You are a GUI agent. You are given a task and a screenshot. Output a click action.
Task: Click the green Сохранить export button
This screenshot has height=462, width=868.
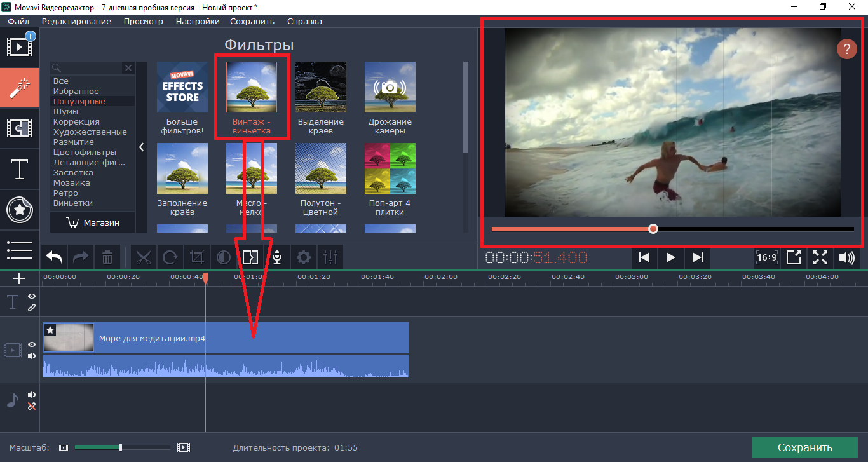coord(804,447)
